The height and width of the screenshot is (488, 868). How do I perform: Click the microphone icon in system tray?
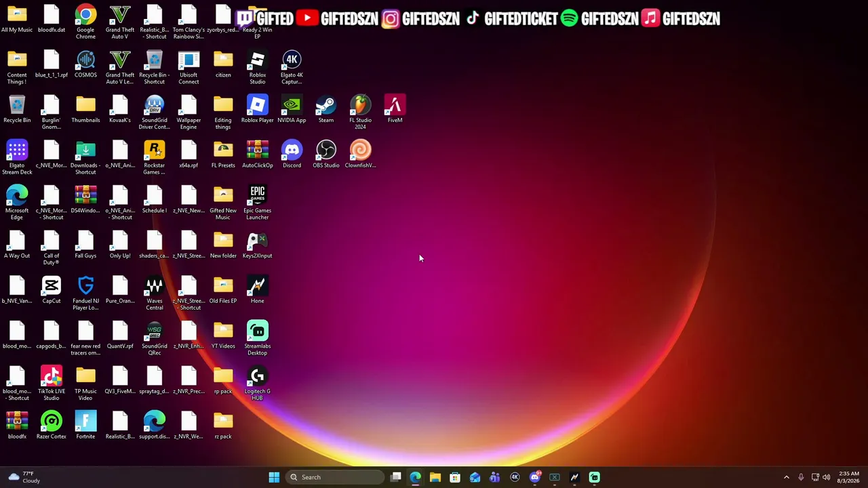tap(801, 477)
